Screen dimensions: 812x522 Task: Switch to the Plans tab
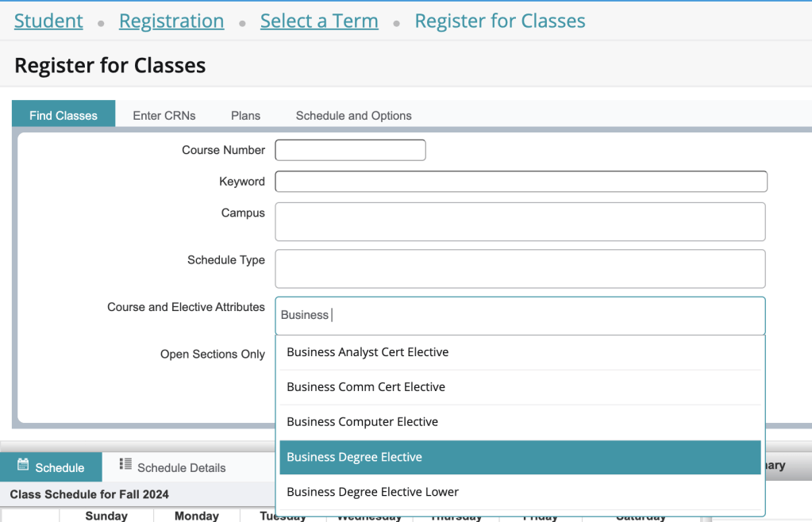[x=245, y=115]
